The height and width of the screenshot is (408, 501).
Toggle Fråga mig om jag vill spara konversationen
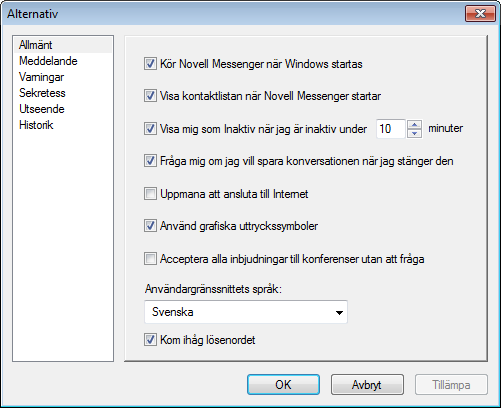tap(150, 161)
